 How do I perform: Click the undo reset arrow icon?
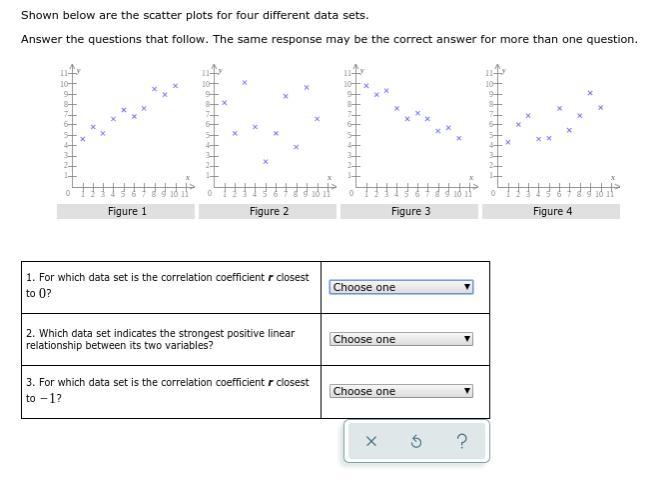[x=416, y=441]
